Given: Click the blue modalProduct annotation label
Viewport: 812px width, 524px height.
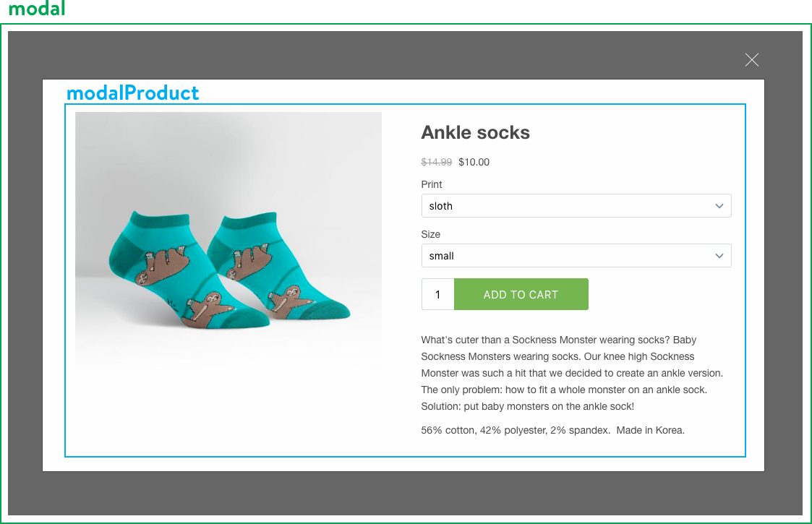Looking at the screenshot, I should 132,93.
